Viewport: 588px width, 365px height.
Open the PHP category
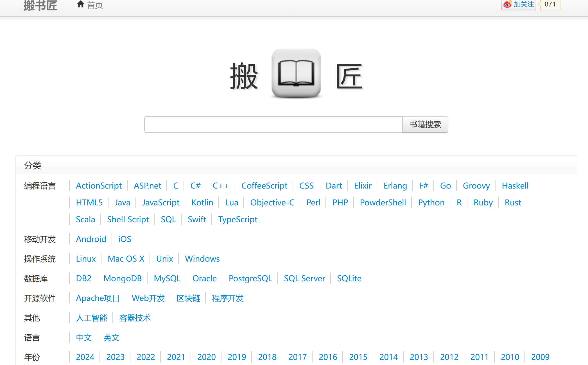340,203
